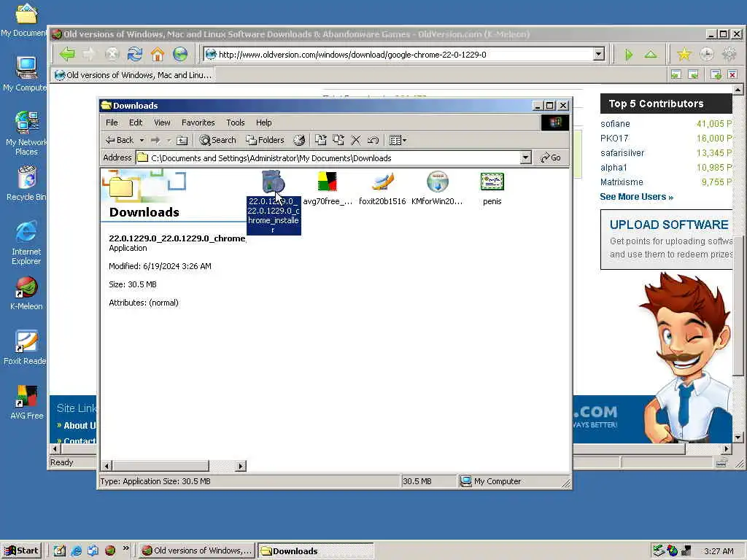Click K-Meleon green Up triangle icon

(651, 55)
